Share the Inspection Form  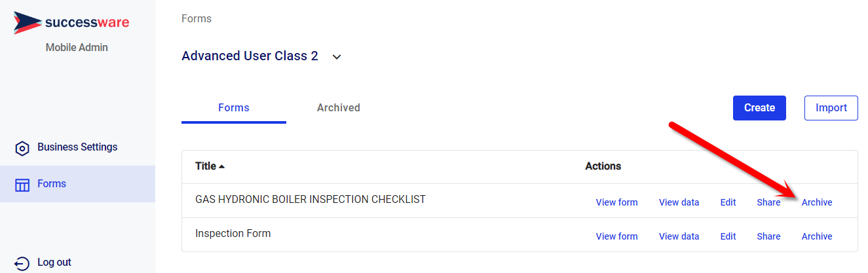[x=768, y=236]
